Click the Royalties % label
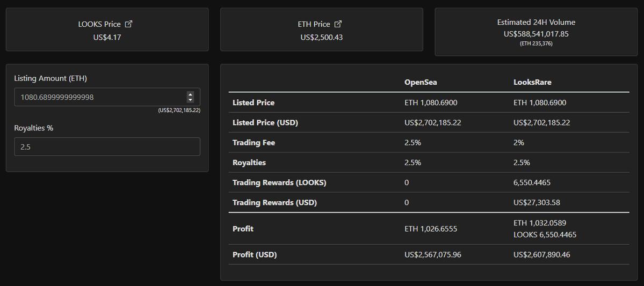 (x=34, y=128)
